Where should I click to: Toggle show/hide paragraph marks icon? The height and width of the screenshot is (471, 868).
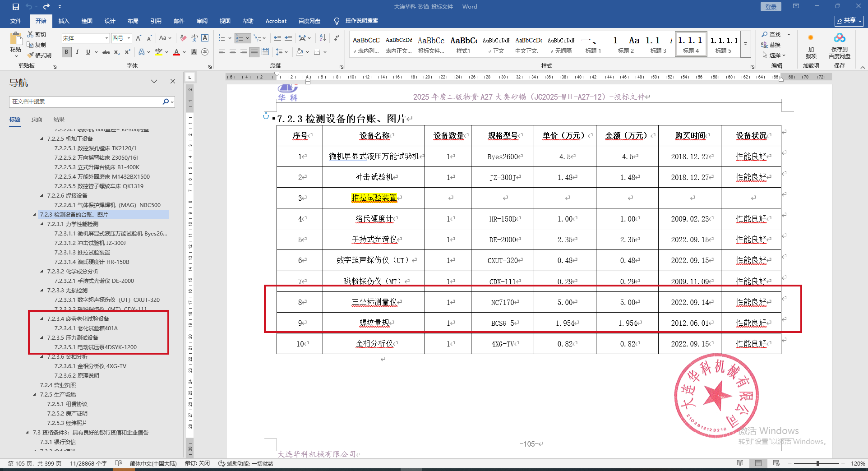pyautogui.click(x=337, y=38)
